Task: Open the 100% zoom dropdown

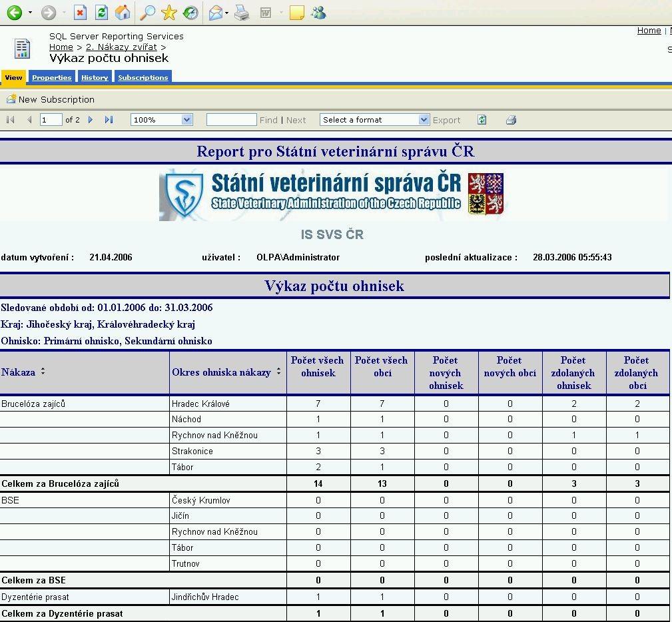Action: click(162, 120)
